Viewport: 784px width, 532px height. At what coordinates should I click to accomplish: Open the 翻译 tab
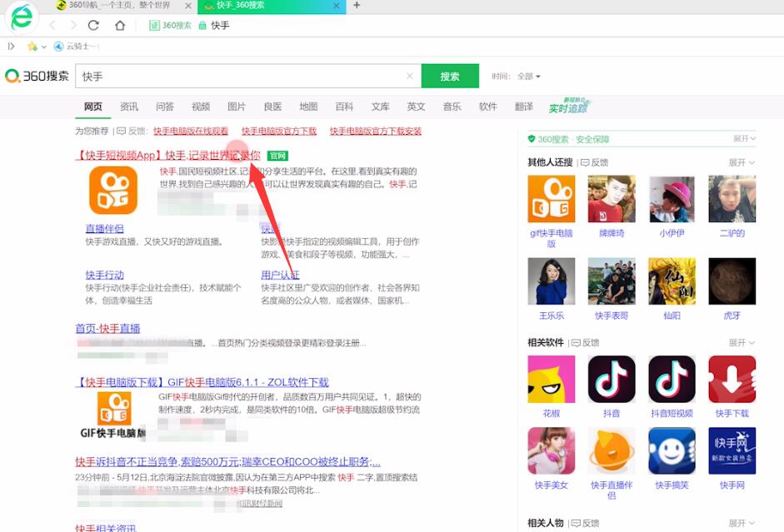(x=524, y=107)
